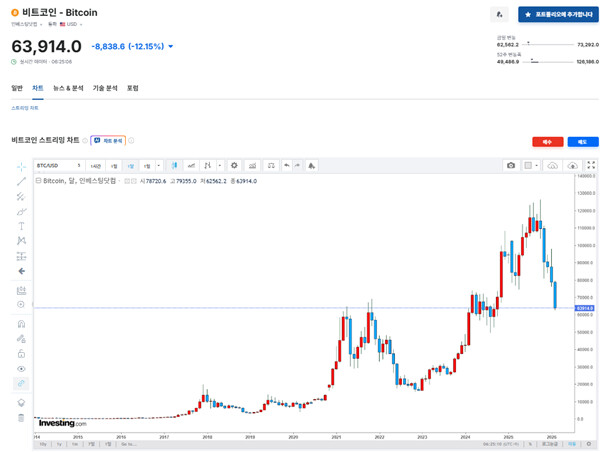
Task: Select the first interval button in chart toolbar
Action: (96, 166)
